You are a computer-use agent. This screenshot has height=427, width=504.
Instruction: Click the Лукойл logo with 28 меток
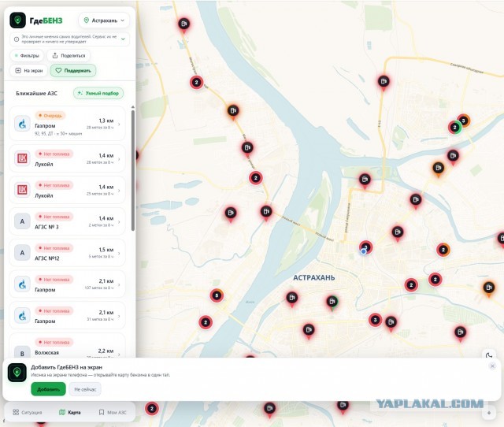[x=22, y=158]
